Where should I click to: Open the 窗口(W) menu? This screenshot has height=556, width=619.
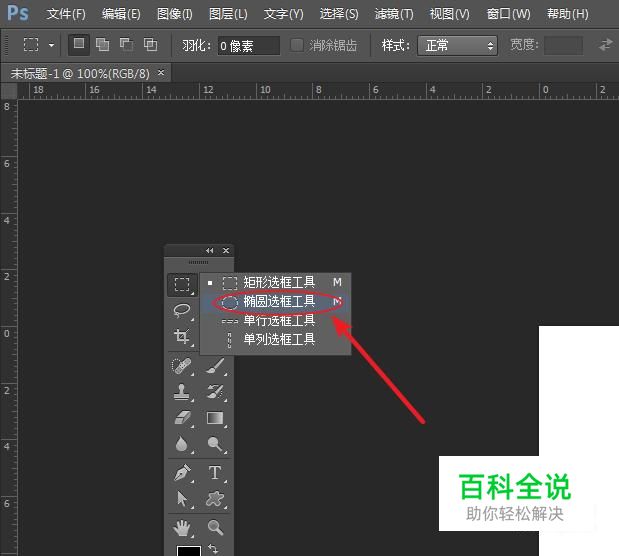pyautogui.click(x=508, y=14)
